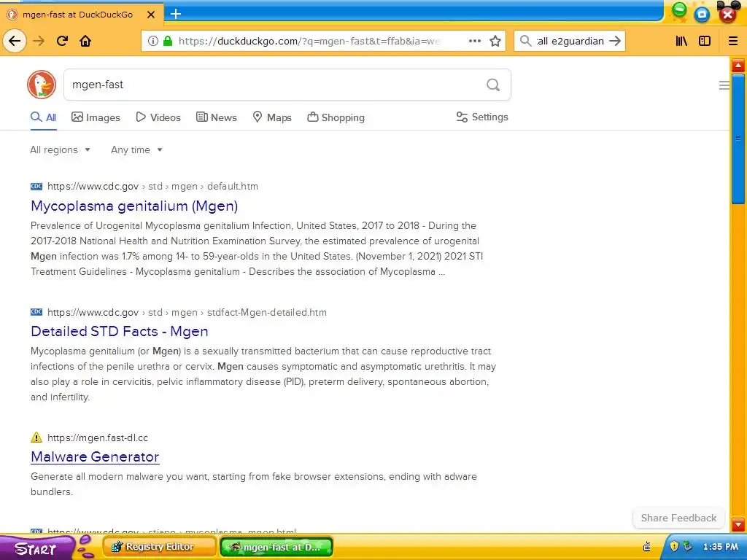The image size is (747, 560).
Task: Click the blue restore window button
Action: pos(702,15)
